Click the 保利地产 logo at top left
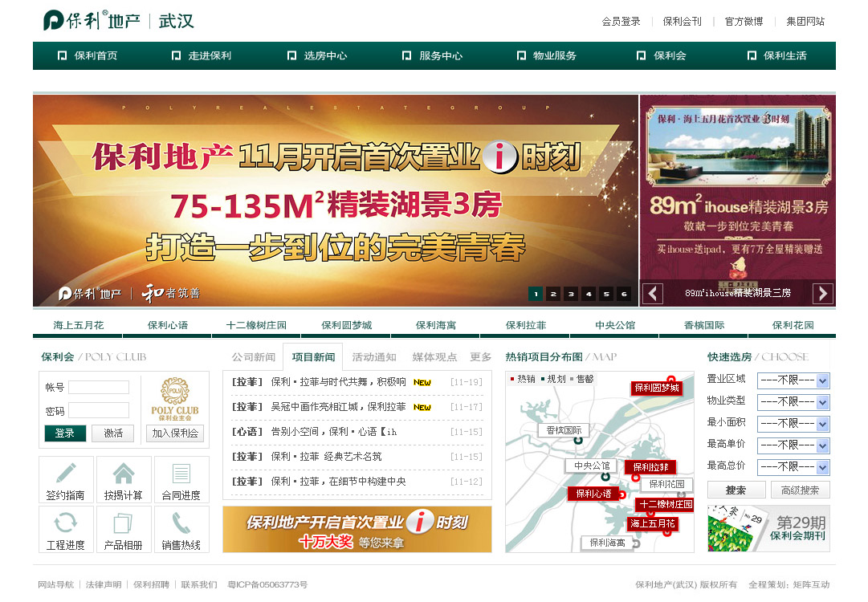Image resolution: width=868 pixels, height=602 pixels. pyautogui.click(x=92, y=21)
